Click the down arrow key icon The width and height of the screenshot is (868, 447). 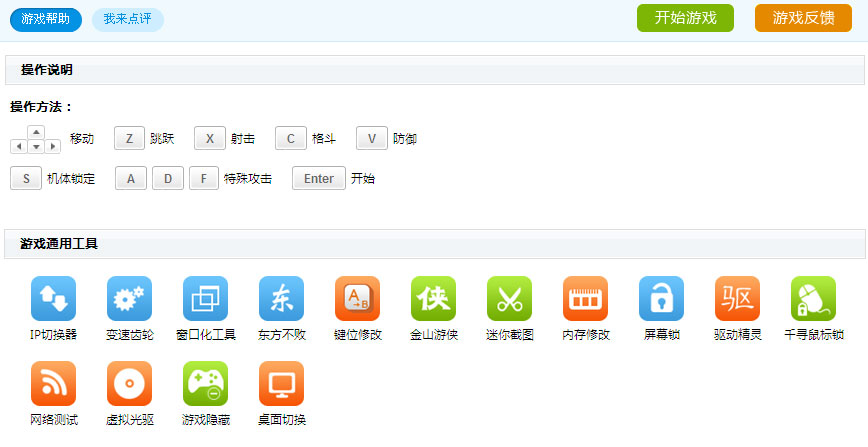pyautogui.click(x=36, y=146)
